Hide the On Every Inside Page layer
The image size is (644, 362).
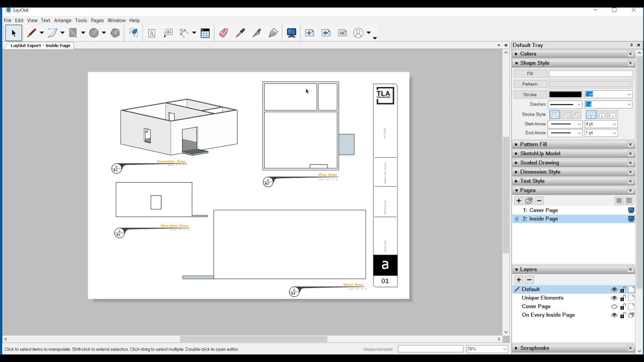tap(614, 315)
